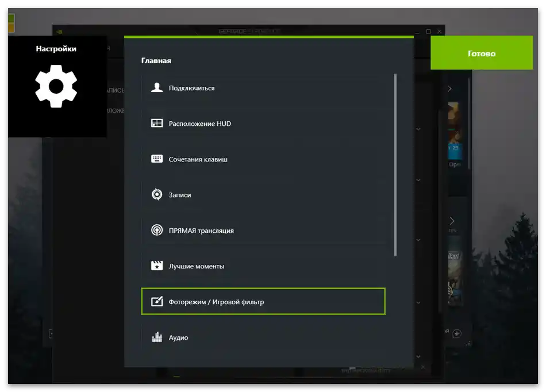The height and width of the screenshot is (392, 546).
Task: Click the settings list vertical scrollbar
Action: 395,165
